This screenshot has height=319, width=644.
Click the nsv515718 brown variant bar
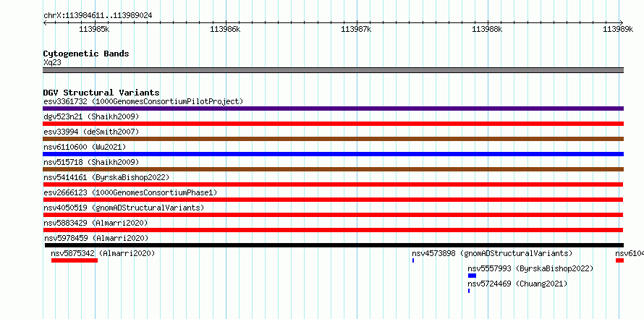(x=333, y=169)
